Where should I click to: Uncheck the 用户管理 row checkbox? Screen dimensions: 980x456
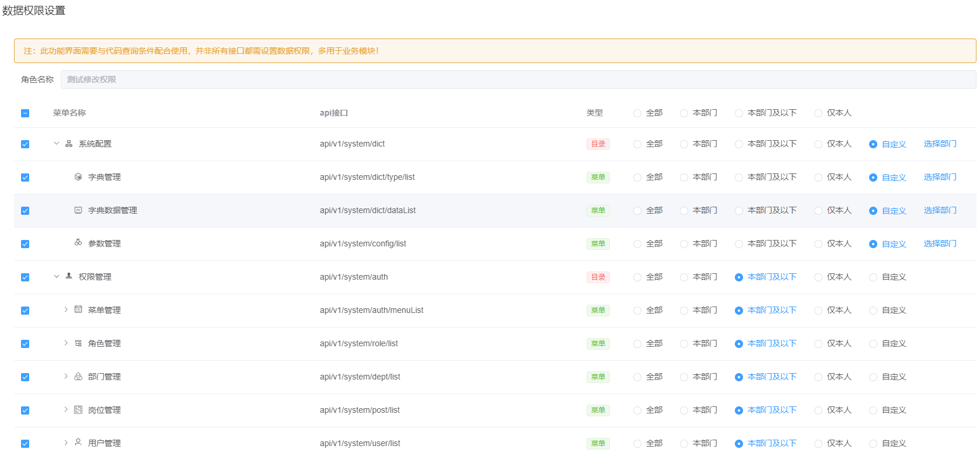pos(25,444)
